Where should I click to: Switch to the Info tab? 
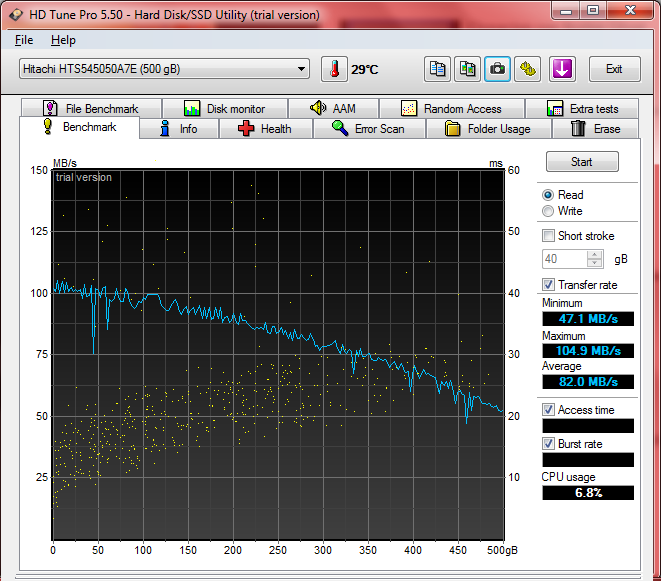pos(179,129)
